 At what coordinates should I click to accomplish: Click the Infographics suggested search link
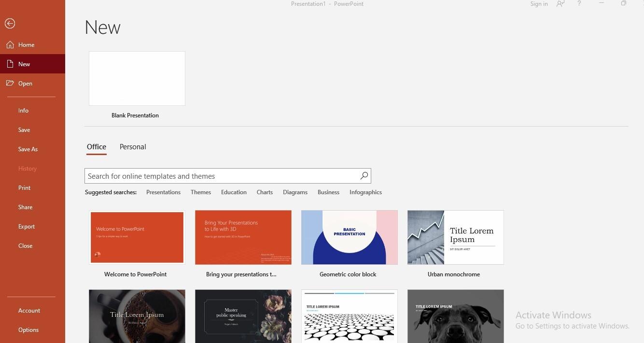[365, 192]
